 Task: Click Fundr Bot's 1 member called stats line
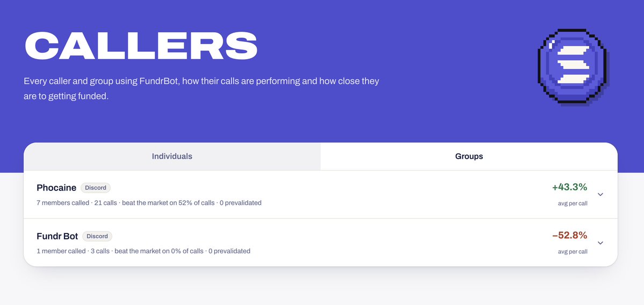click(143, 251)
